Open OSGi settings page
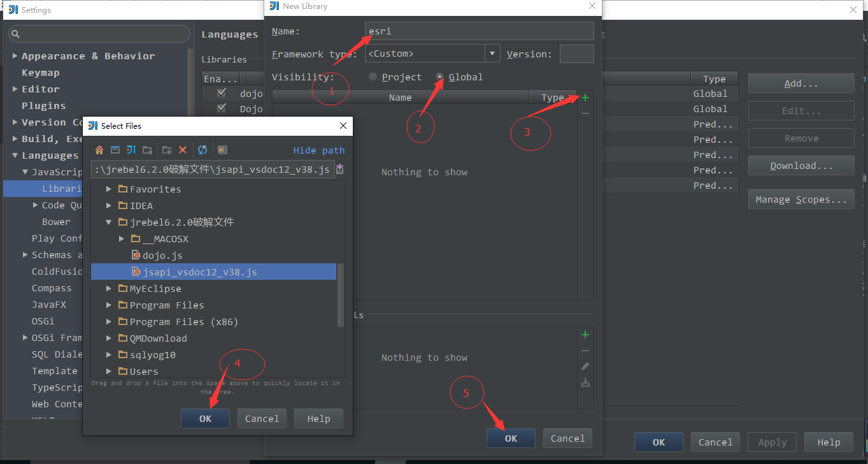The height and width of the screenshot is (464, 868). click(43, 321)
